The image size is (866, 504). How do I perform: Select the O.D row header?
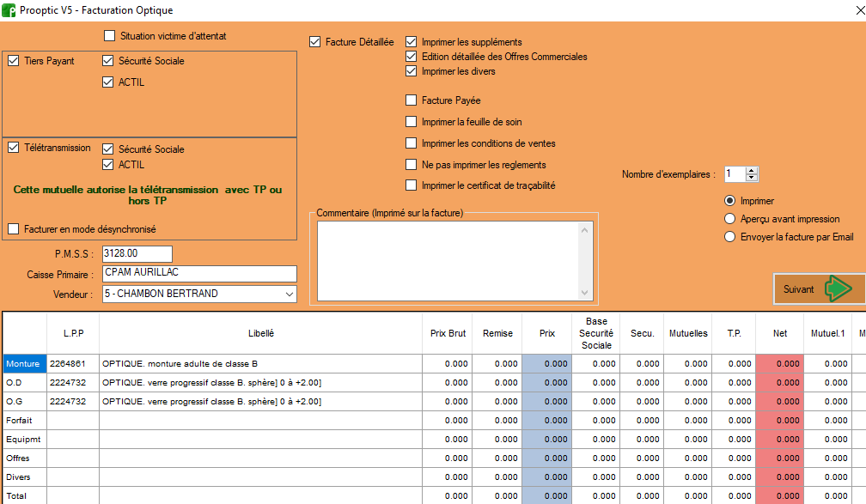point(24,383)
